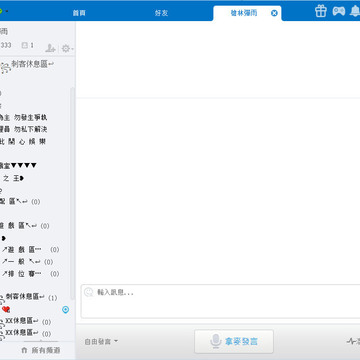Click the 勿私下解決 notice line
Screen dimensions: 360x360
[31, 129]
